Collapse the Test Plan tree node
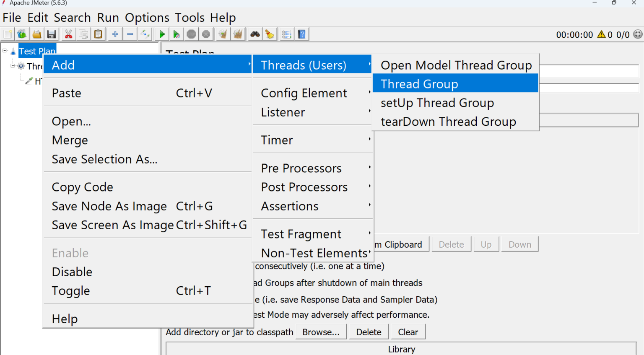644x355 pixels. point(5,50)
